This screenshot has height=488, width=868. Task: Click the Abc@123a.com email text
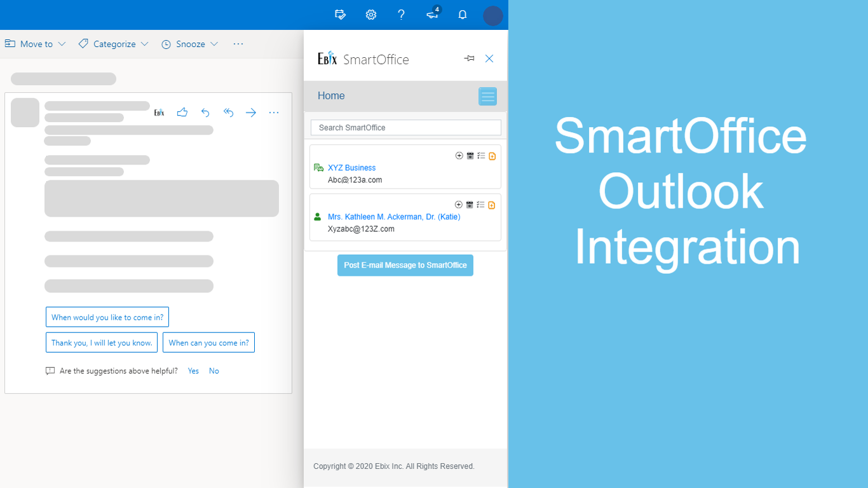355,180
